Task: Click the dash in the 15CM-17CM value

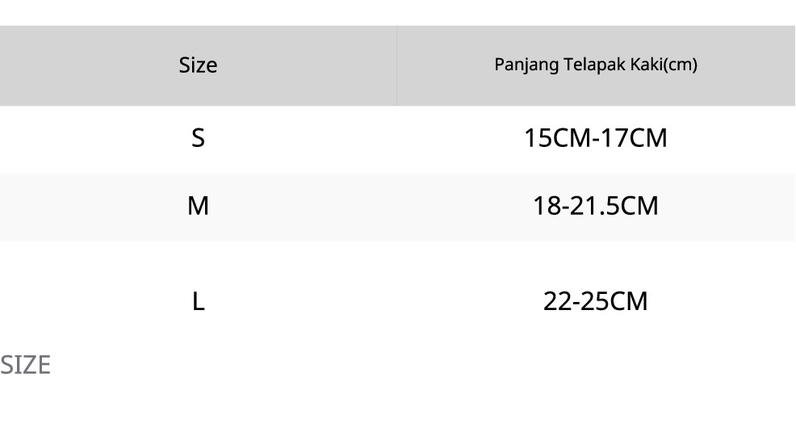Action: point(596,139)
